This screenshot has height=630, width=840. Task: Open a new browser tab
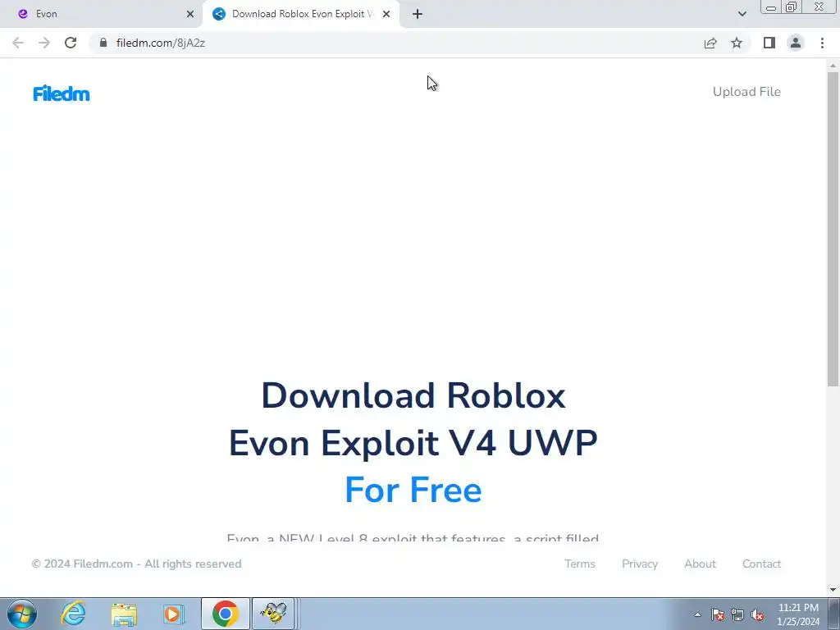click(x=418, y=14)
